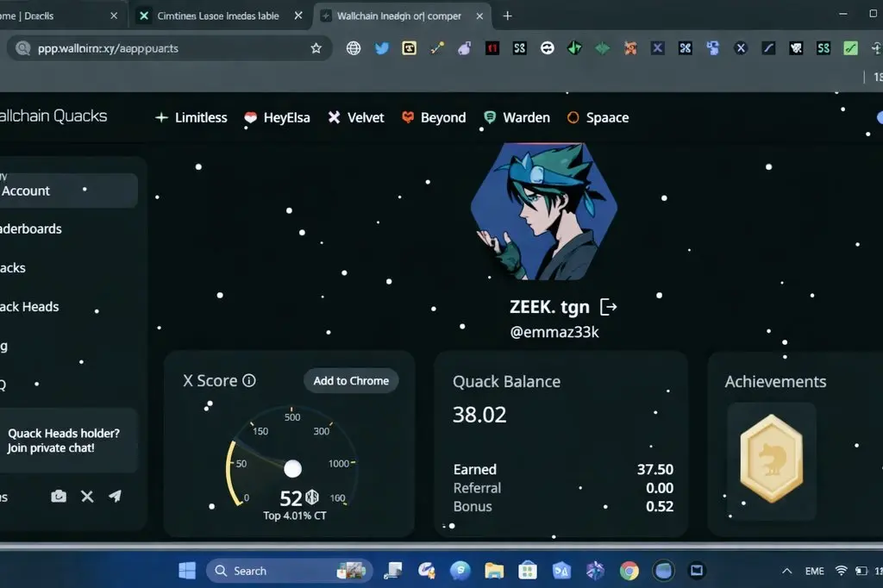Click the hexagon profile avatar

[x=544, y=211]
